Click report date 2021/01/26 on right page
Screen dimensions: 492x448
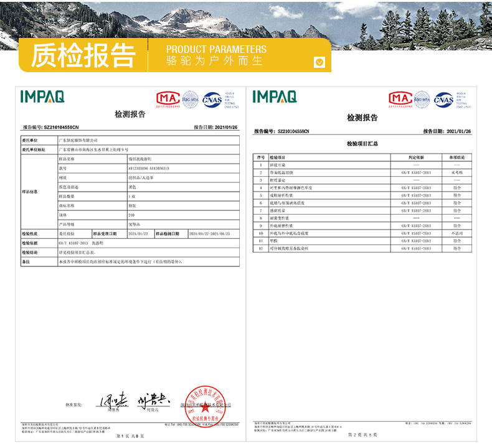459,131
